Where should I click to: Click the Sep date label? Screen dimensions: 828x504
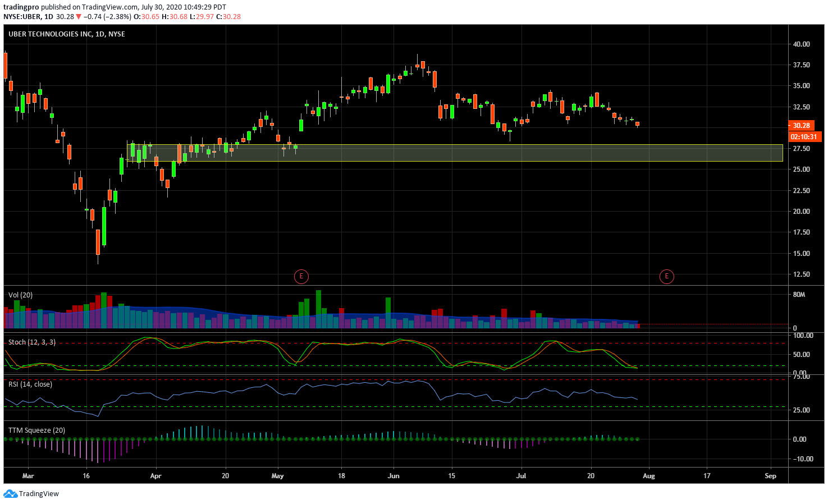pyautogui.click(x=770, y=476)
